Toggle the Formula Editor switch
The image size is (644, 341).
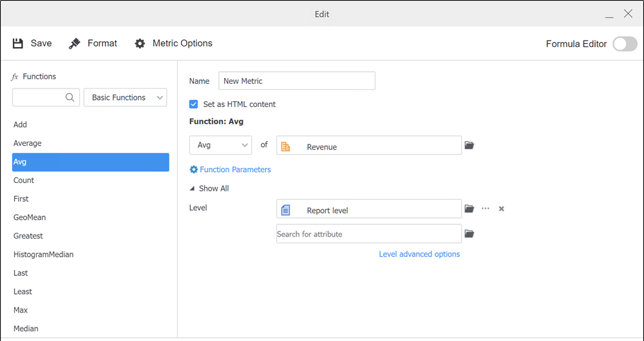pyautogui.click(x=624, y=44)
